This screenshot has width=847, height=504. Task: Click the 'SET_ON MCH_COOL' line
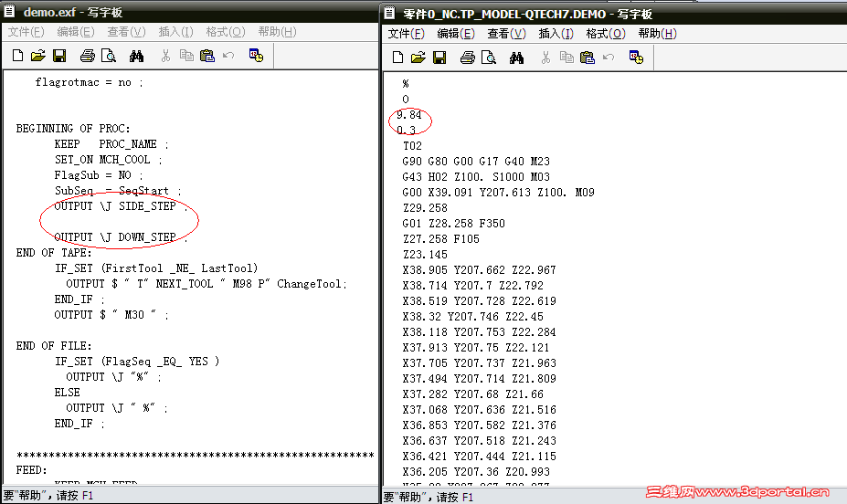tap(108, 160)
